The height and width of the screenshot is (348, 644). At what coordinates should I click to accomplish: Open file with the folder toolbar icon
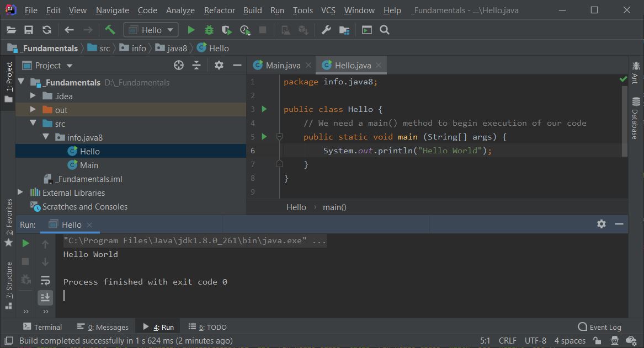point(11,30)
